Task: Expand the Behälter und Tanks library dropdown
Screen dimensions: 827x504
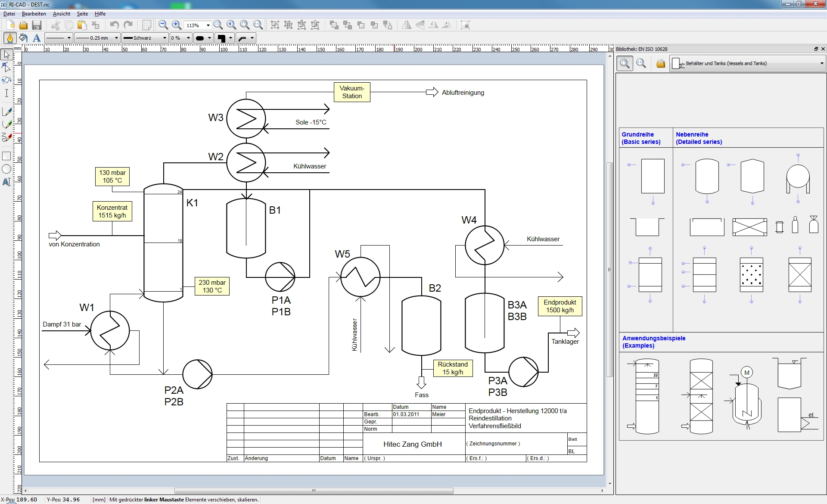Action: click(821, 64)
